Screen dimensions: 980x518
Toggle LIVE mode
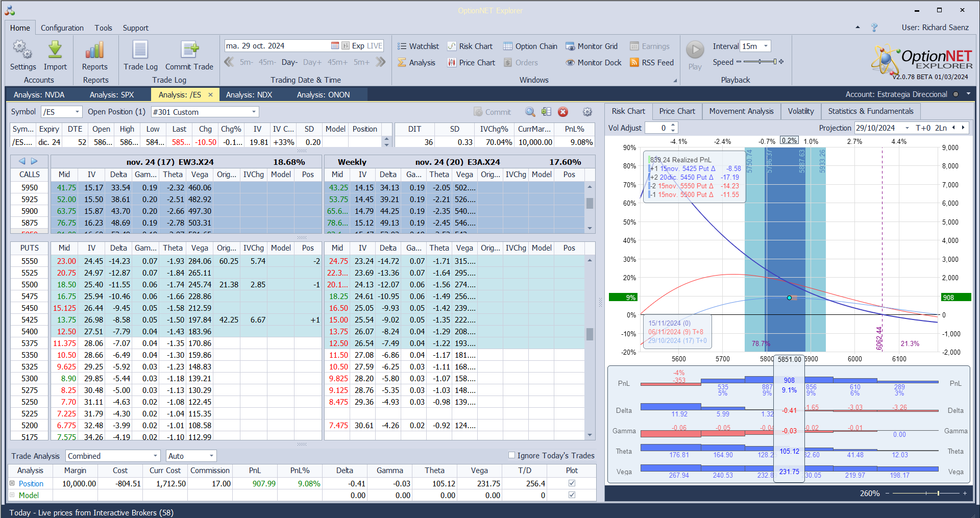pyautogui.click(x=375, y=45)
